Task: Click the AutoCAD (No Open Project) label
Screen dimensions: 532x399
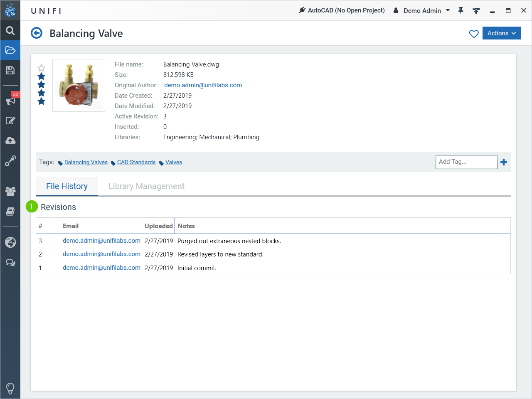Action: point(346,10)
